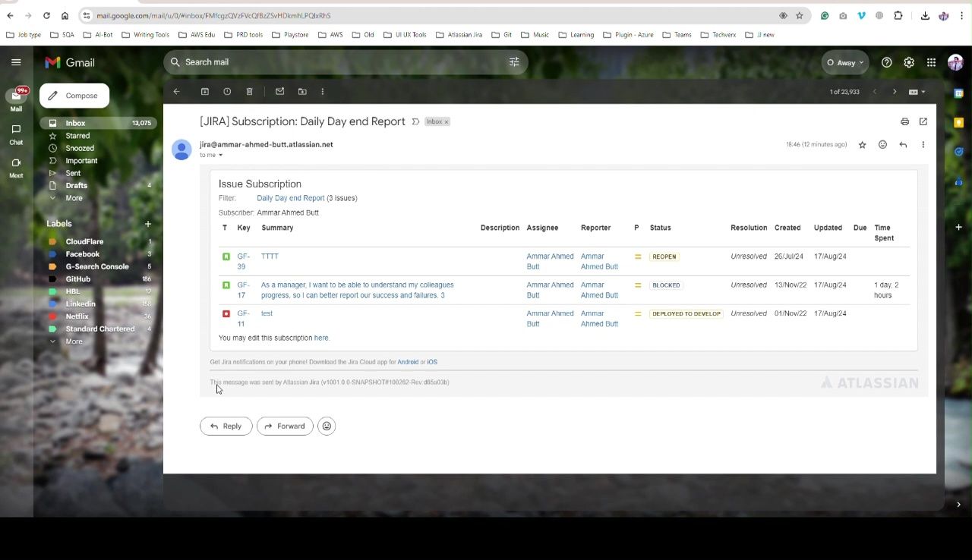This screenshot has width=972, height=560.
Task: Compose a new email
Action: click(74, 96)
